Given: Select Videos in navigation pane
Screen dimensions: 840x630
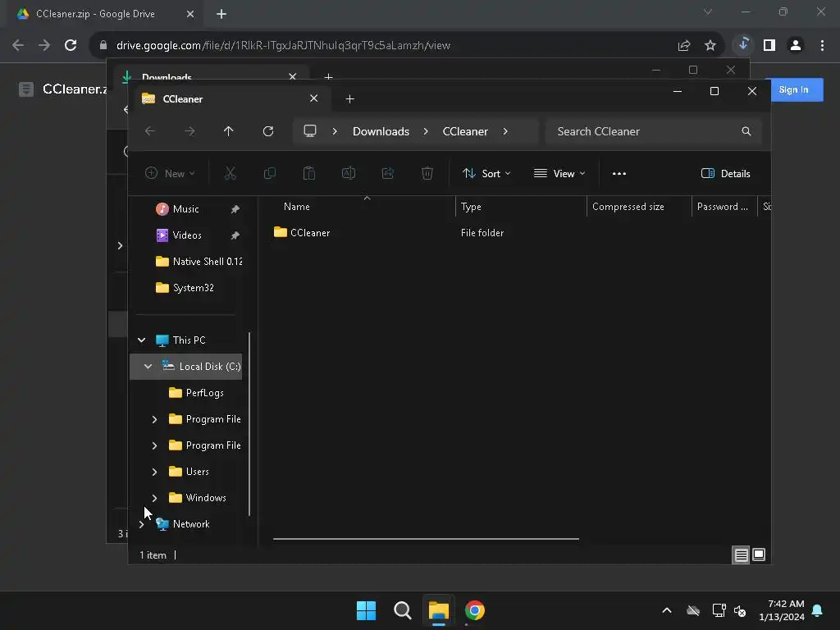Looking at the screenshot, I should click(187, 235).
